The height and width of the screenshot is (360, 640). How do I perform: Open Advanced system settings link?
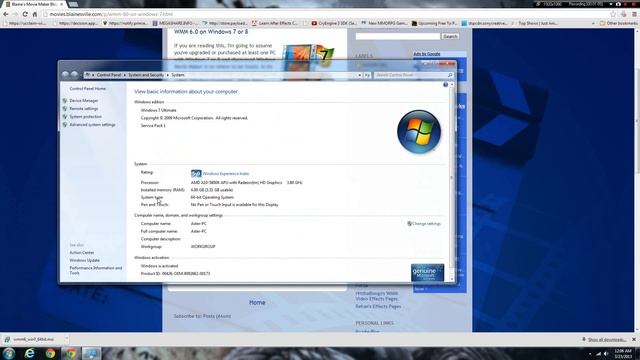92,124
